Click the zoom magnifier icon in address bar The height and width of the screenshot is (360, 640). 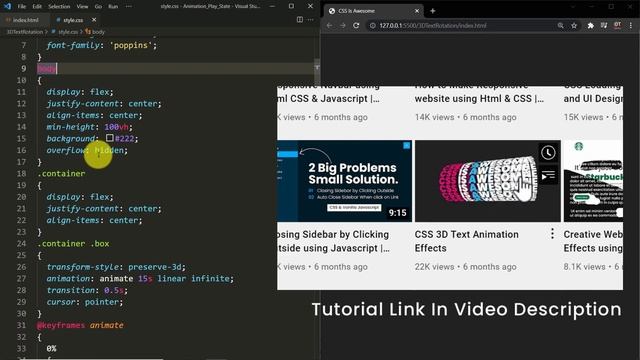click(x=560, y=25)
